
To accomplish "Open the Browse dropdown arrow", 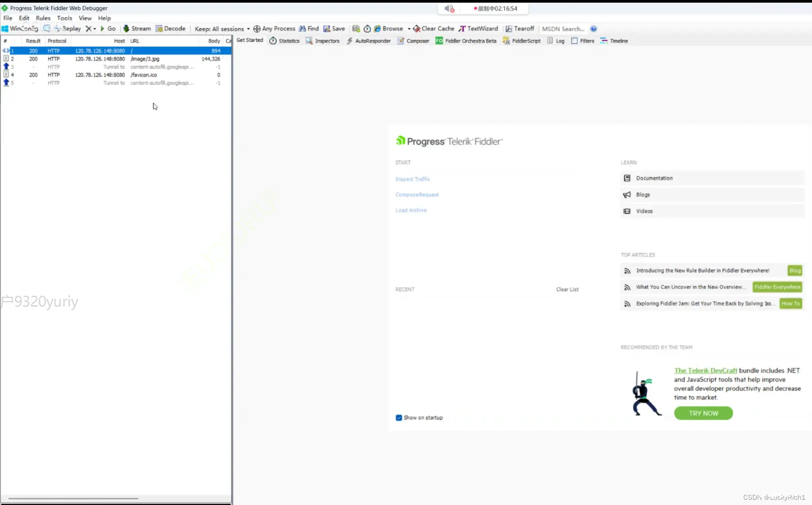I will click(409, 28).
